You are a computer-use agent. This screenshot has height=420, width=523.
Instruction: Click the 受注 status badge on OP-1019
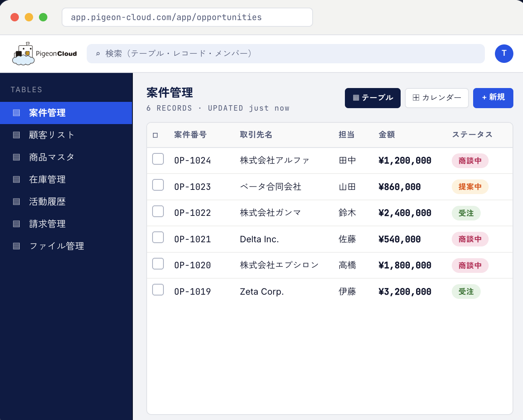(x=466, y=292)
